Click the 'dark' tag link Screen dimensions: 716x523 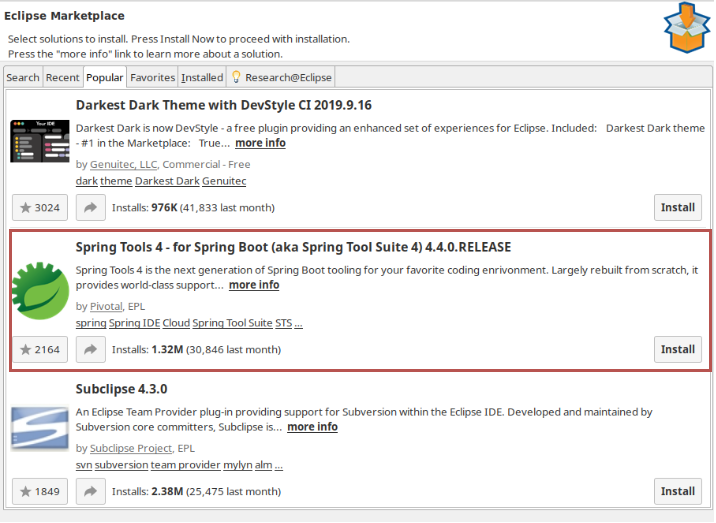[x=87, y=181]
